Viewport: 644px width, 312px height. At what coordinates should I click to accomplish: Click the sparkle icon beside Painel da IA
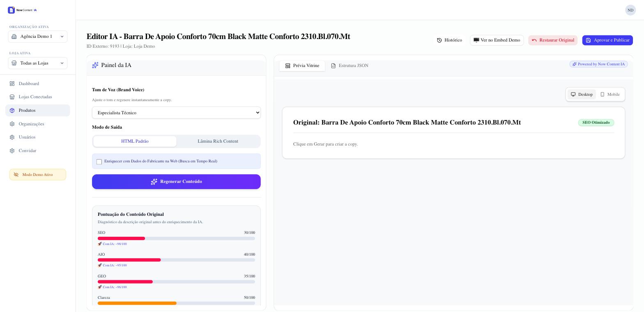pos(95,65)
